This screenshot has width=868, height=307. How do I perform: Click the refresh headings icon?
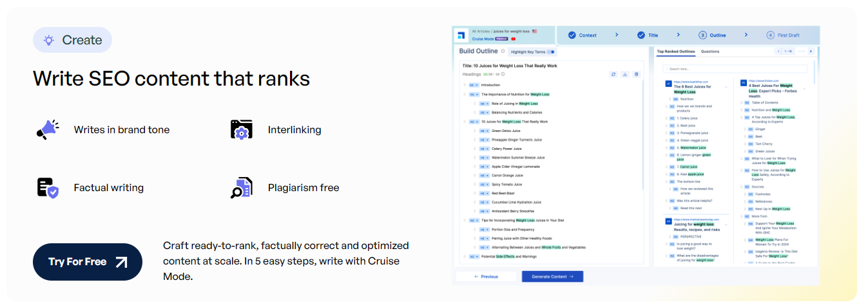point(613,74)
